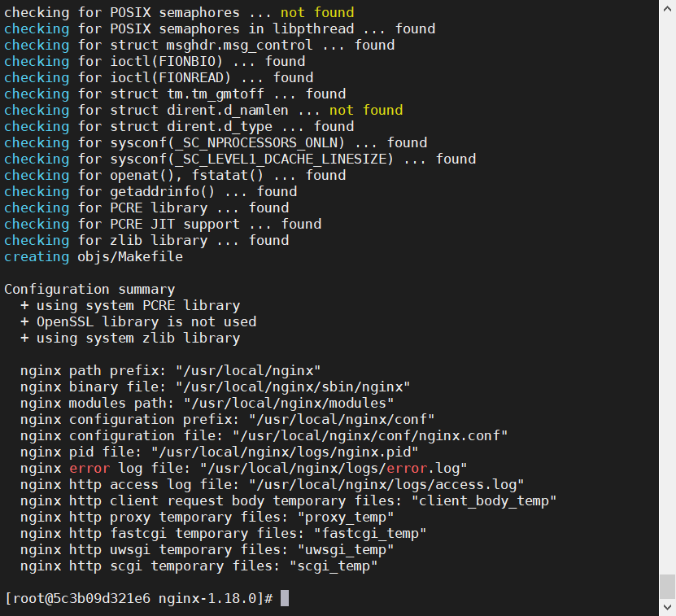The image size is (676, 616).
Task: Click the nginx.conf configuration file path
Action: (x=370, y=435)
